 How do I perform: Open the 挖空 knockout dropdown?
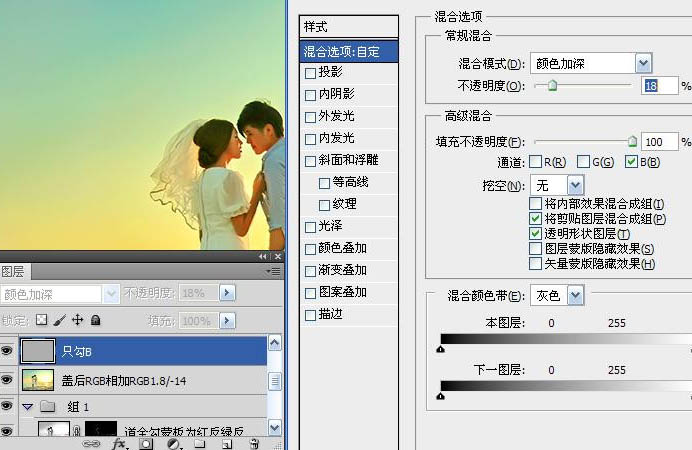click(575, 185)
